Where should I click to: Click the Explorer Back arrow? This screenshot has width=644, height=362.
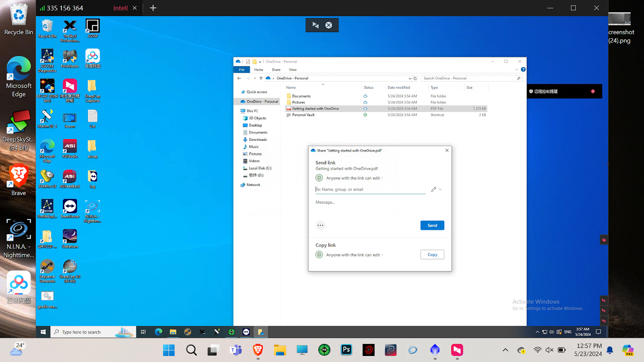pyautogui.click(x=239, y=78)
